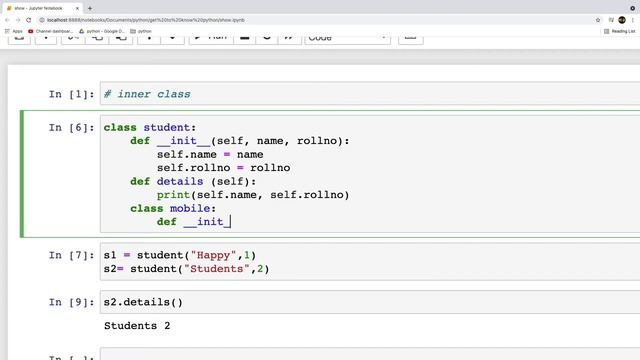This screenshot has width=640, height=360.
Task: Open the Chrome three-dot menu
Action: coord(633,20)
